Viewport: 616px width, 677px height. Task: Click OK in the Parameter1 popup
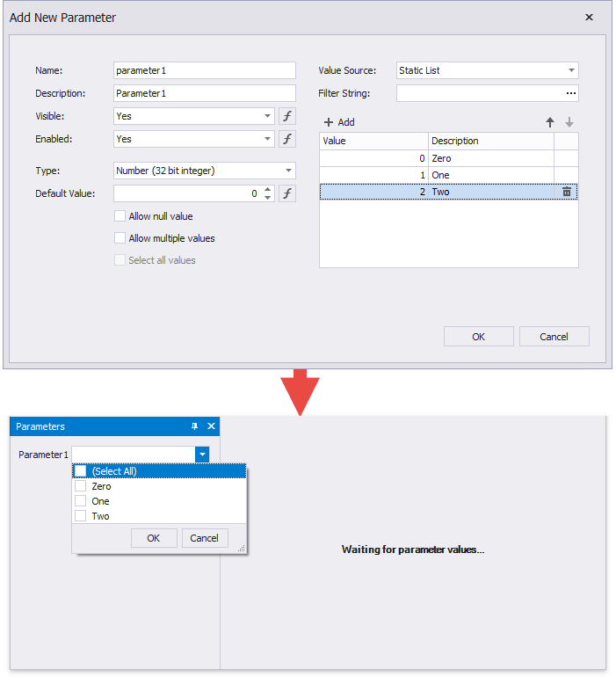[154, 538]
